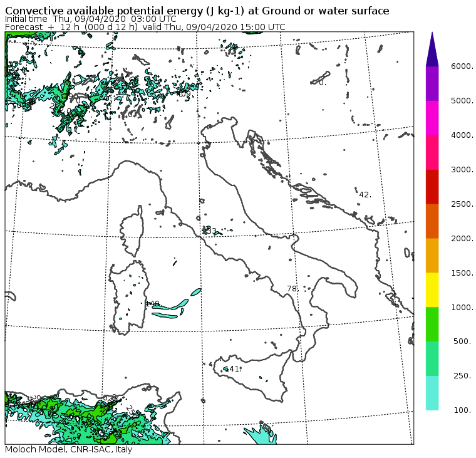Viewport: 476px width, 458px height.
Task: Click the Corsica island outline
Action: [x=132, y=231]
